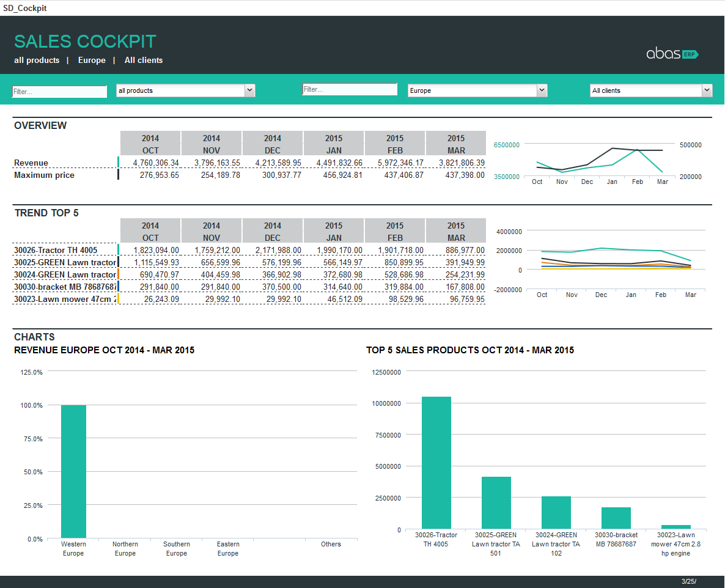Click "all products" in the header breadcrumb
This screenshot has height=588, width=725.
[x=36, y=60]
